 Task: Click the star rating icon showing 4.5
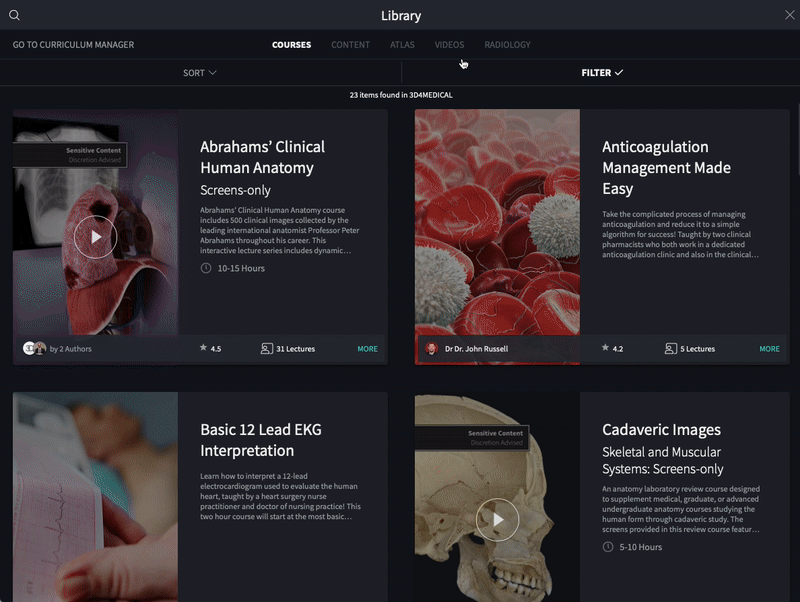coord(203,348)
